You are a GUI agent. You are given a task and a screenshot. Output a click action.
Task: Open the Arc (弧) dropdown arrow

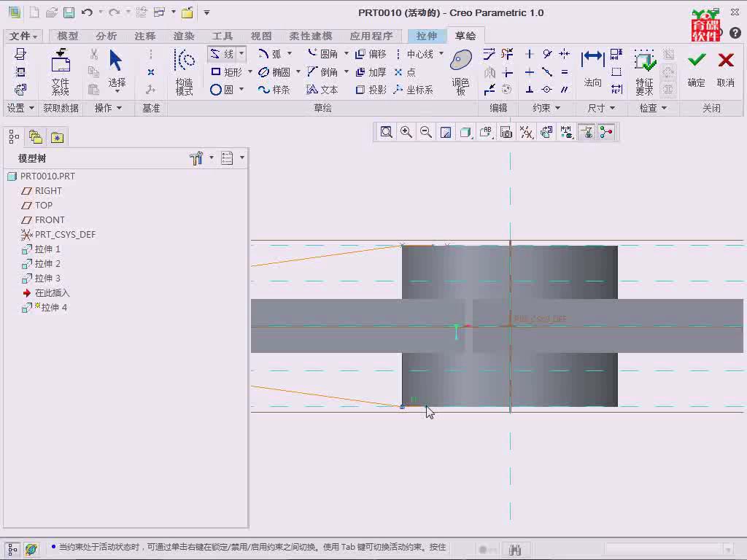click(289, 54)
